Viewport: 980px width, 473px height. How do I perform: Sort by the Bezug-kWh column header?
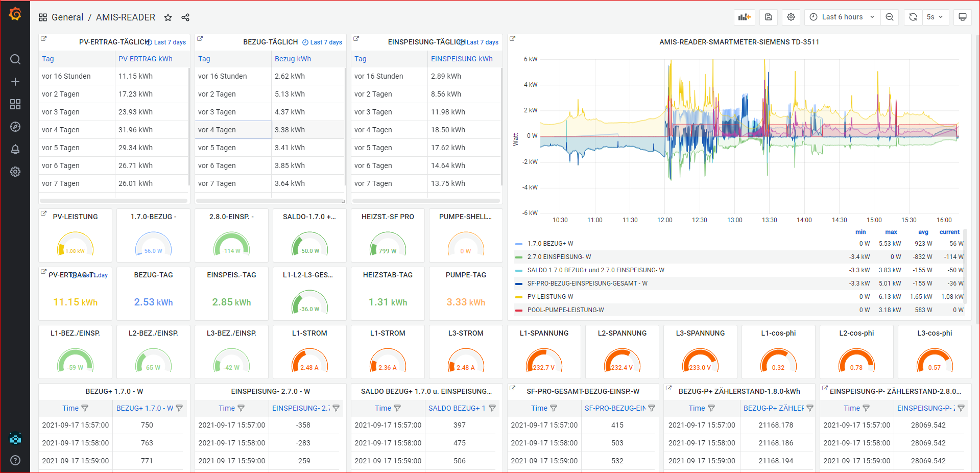tap(293, 59)
